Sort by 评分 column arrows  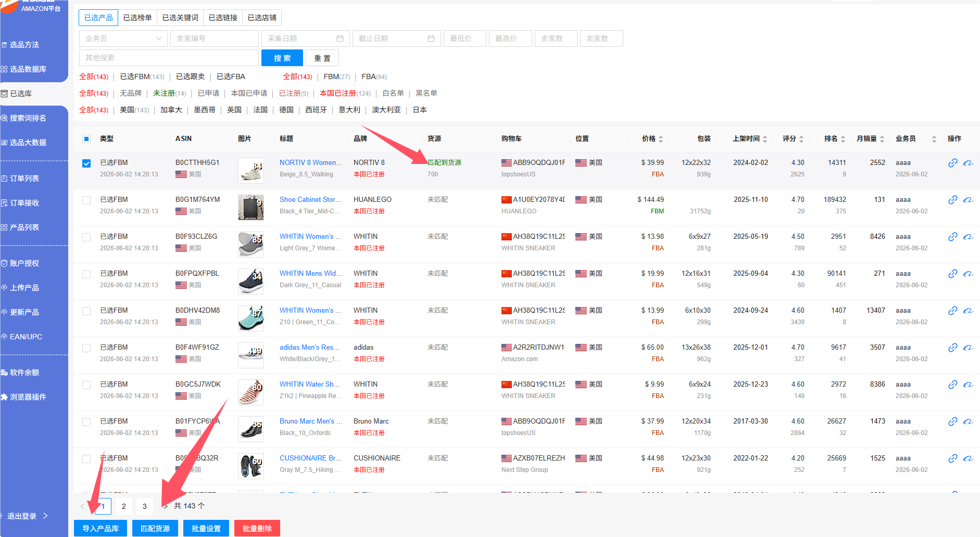point(801,139)
